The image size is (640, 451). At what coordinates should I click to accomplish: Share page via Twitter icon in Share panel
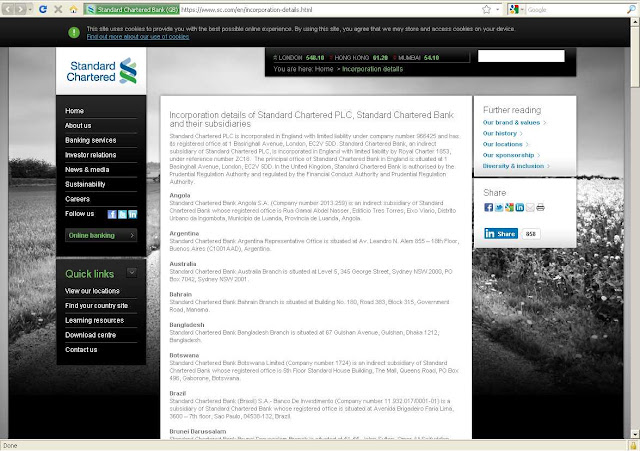tap(499, 207)
